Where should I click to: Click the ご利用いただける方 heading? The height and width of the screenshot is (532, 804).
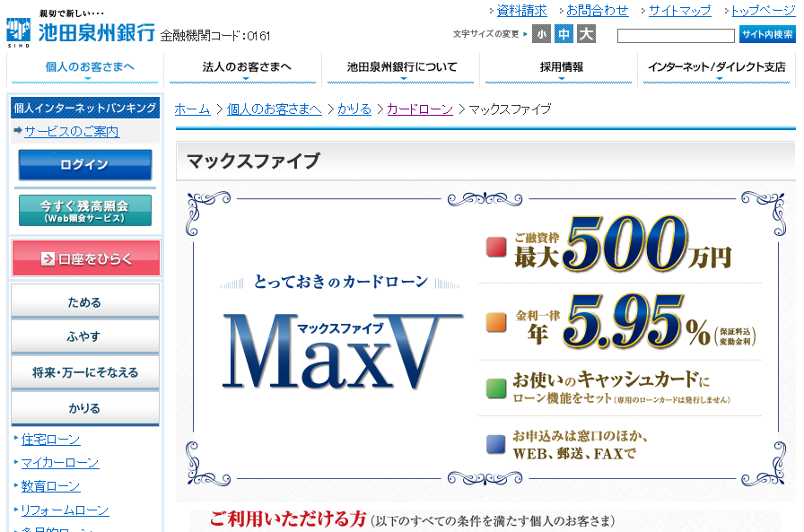288,519
